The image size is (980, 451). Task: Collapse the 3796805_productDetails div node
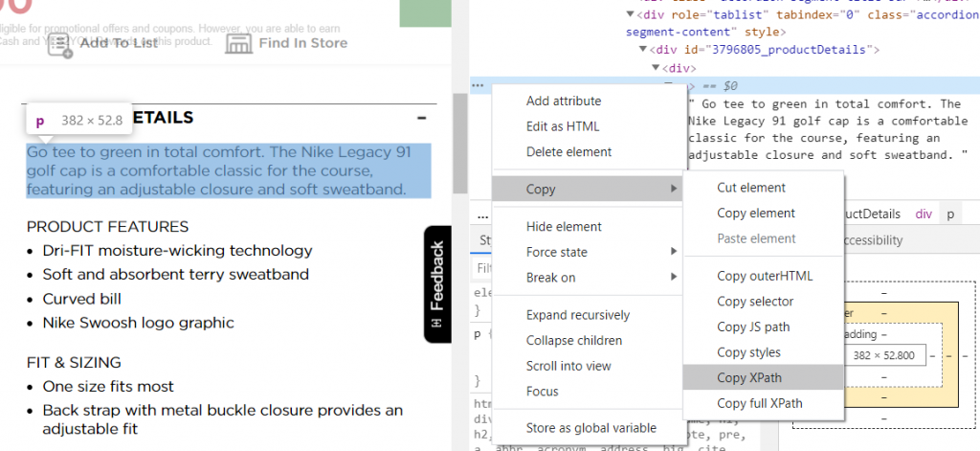(x=642, y=49)
